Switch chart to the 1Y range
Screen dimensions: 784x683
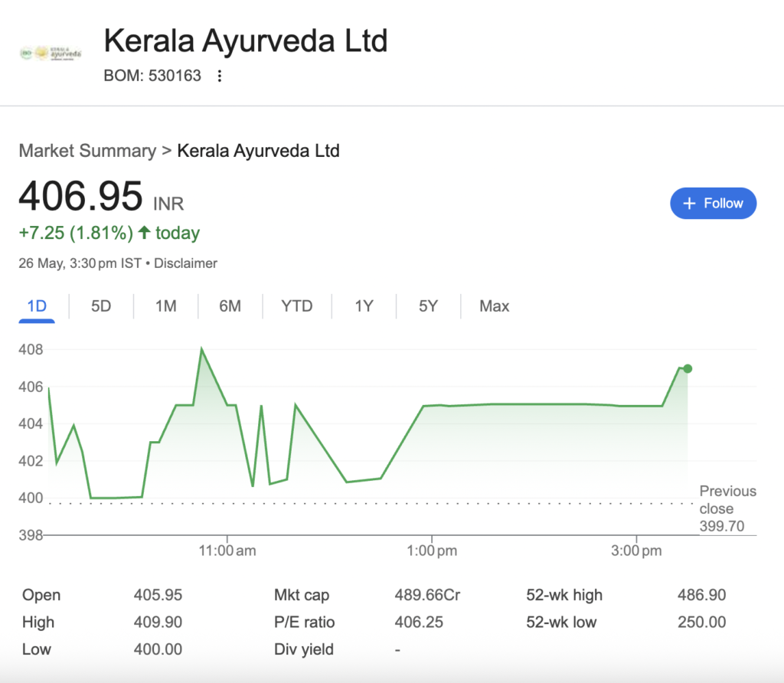[x=364, y=306]
